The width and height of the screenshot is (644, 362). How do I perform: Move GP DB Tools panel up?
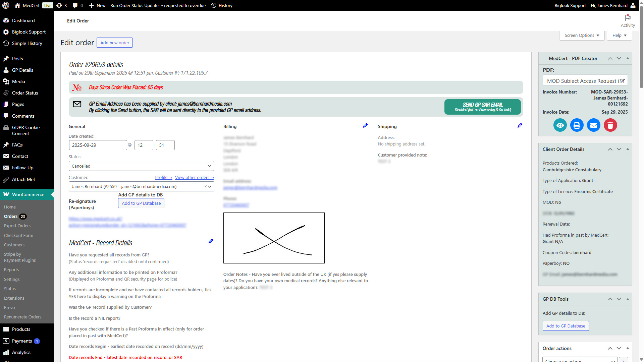[x=610, y=299]
